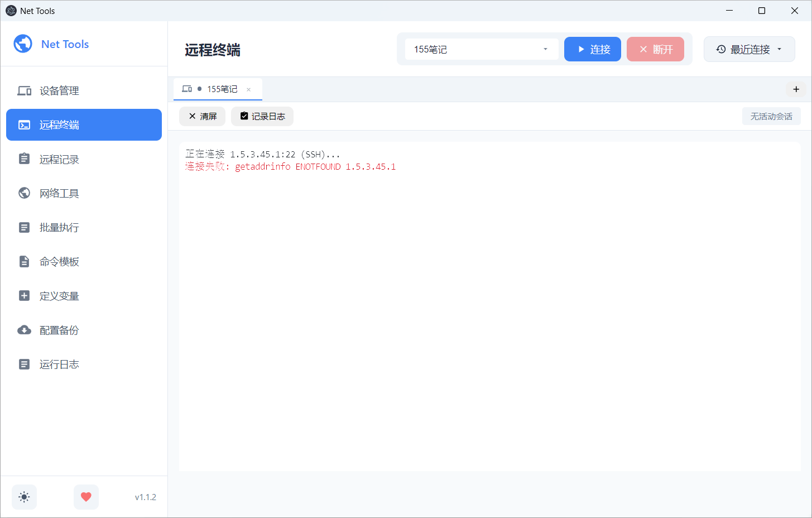Viewport: 812px width, 518px height.
Task: Close the 155笔记 tab
Action: click(x=249, y=89)
